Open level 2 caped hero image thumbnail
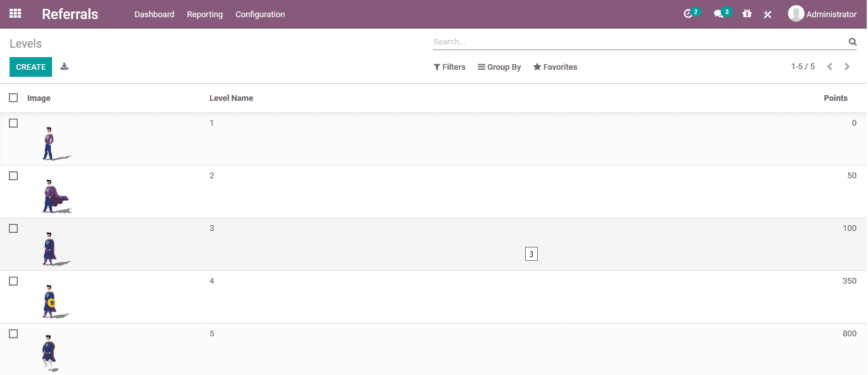Viewport: 868px width, 375px height. tap(56, 195)
